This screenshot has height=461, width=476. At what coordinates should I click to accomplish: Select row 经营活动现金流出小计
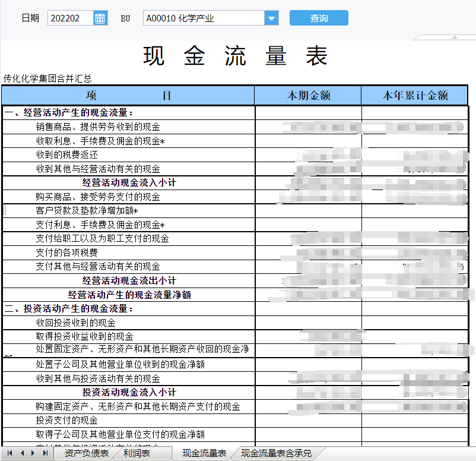pyautogui.click(x=235, y=280)
